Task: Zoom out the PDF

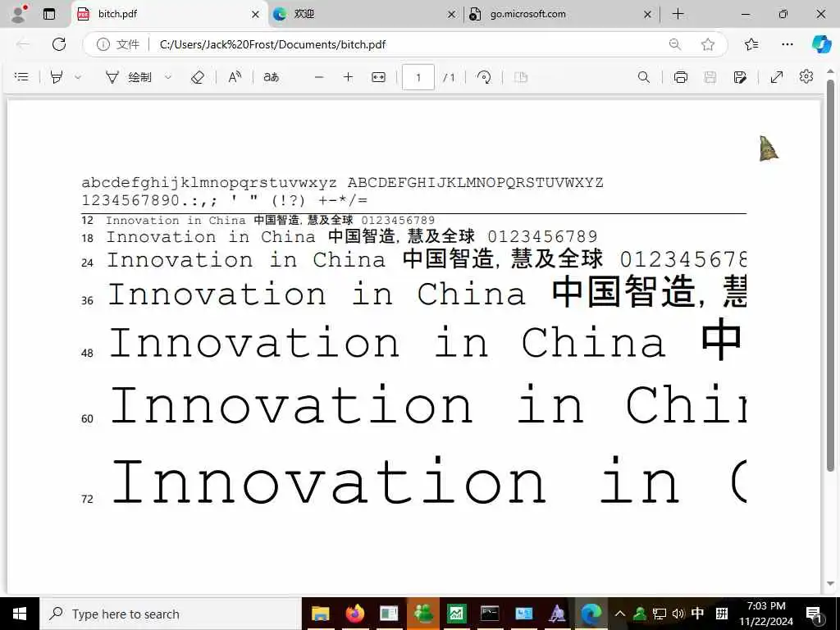Action: [x=319, y=77]
